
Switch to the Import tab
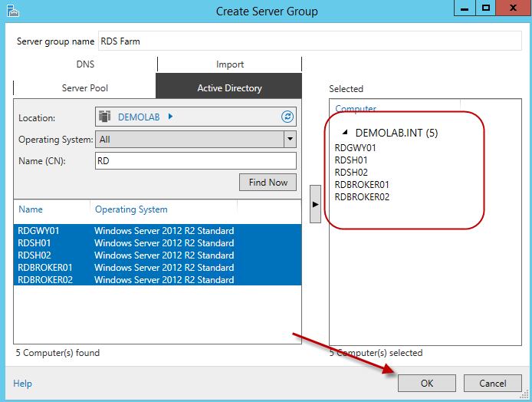(229, 64)
